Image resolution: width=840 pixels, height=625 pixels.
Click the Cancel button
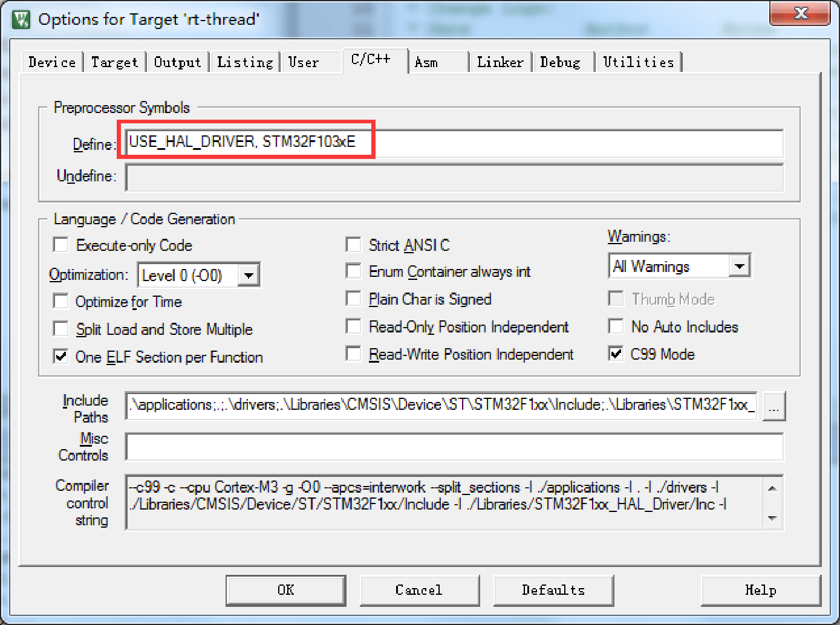(x=420, y=590)
